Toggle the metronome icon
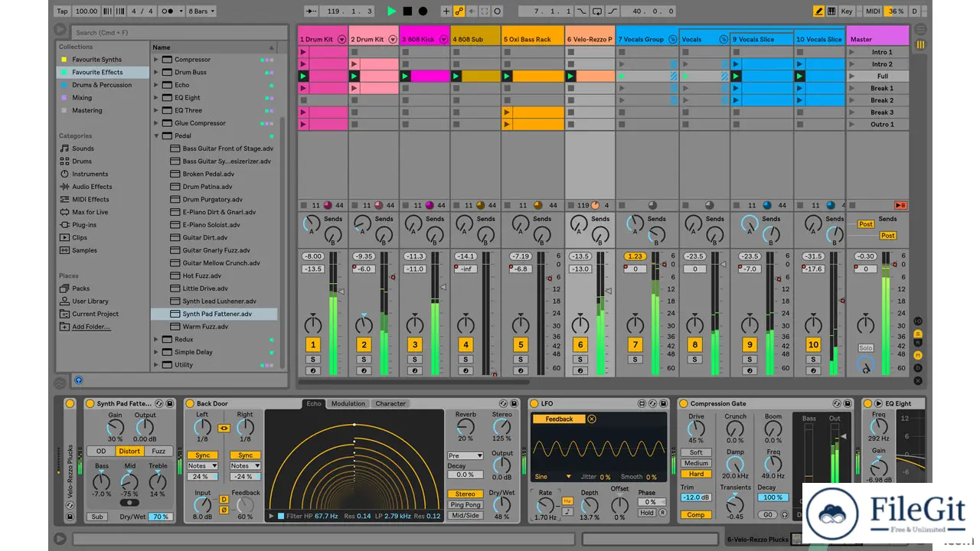The height and width of the screenshot is (551, 980). pyautogui.click(x=168, y=11)
